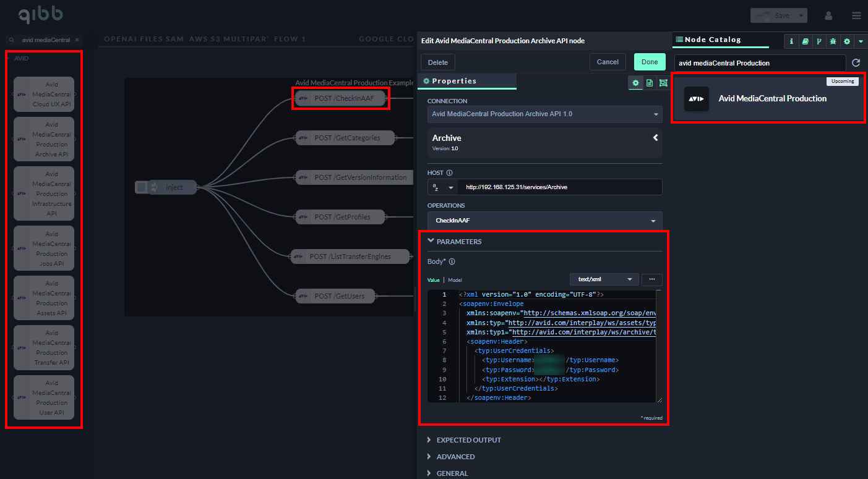Open the info tab icon in sidebar
The width and height of the screenshot is (868, 479).
(792, 41)
